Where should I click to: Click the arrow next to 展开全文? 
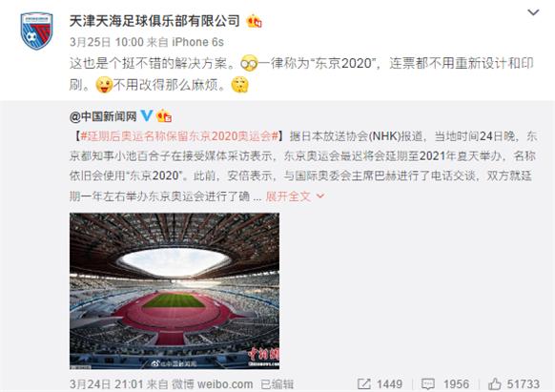coord(320,196)
